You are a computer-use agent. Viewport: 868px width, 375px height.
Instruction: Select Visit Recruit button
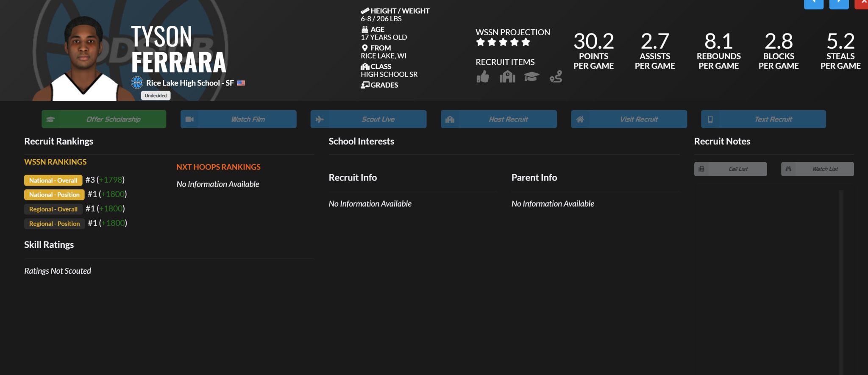pyautogui.click(x=629, y=119)
